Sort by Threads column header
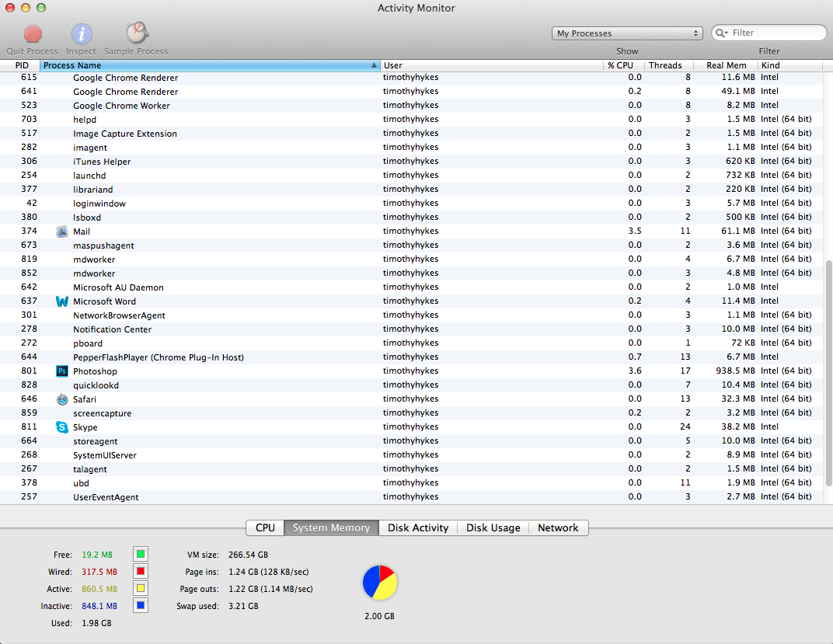Screen dimensions: 833x644 669,65
